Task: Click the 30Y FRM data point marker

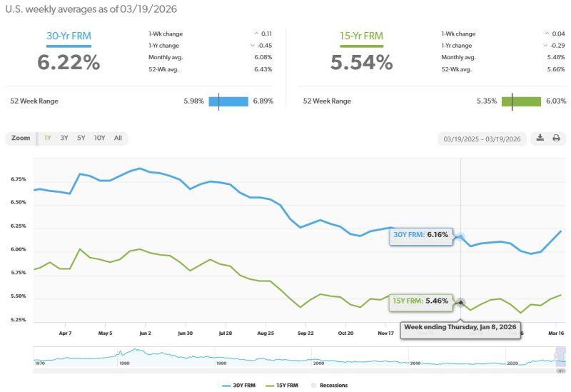Action: pos(461,236)
